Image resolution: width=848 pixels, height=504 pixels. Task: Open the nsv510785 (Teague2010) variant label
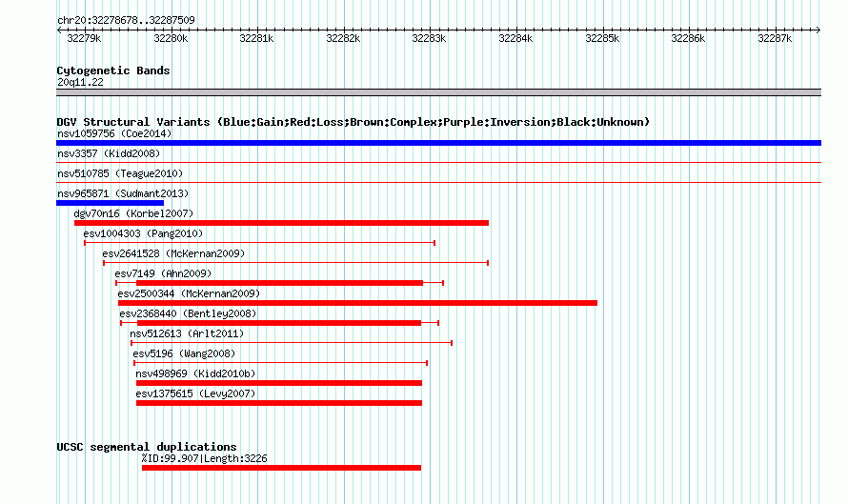click(x=120, y=173)
